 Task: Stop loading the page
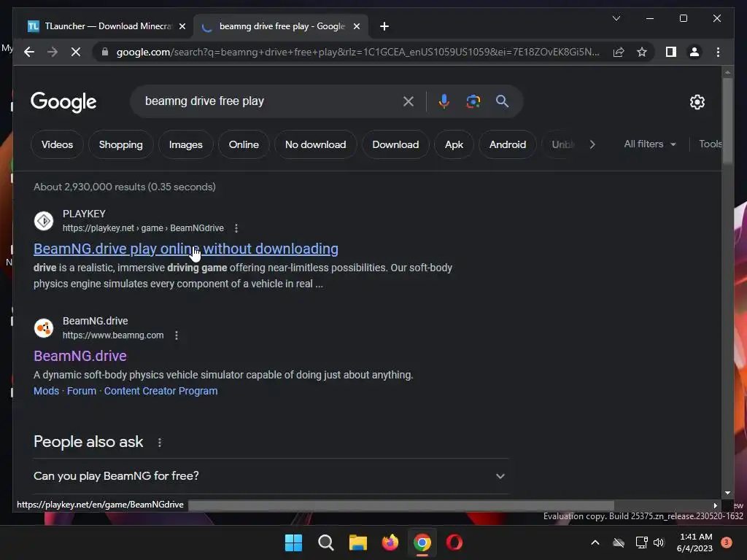tap(76, 52)
